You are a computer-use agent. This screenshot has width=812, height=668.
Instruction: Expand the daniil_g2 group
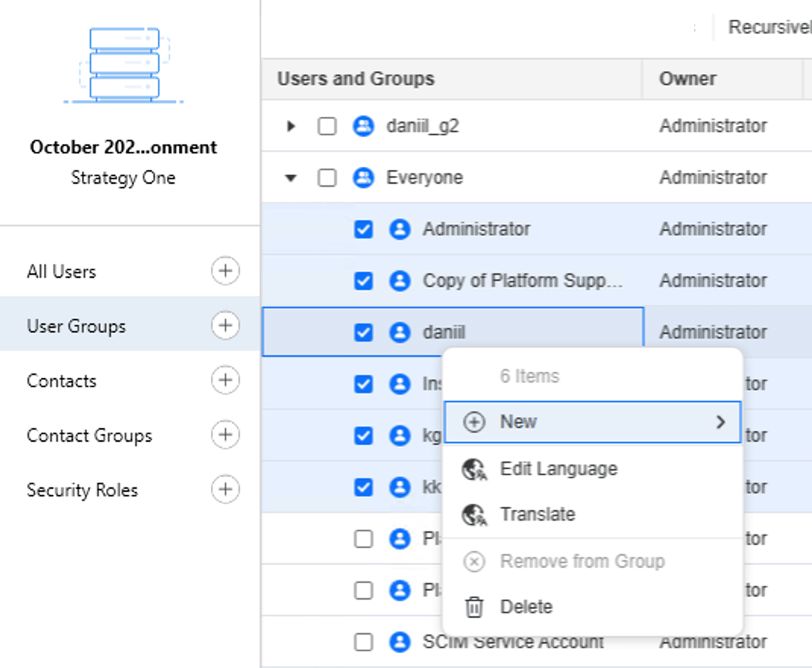(x=291, y=125)
